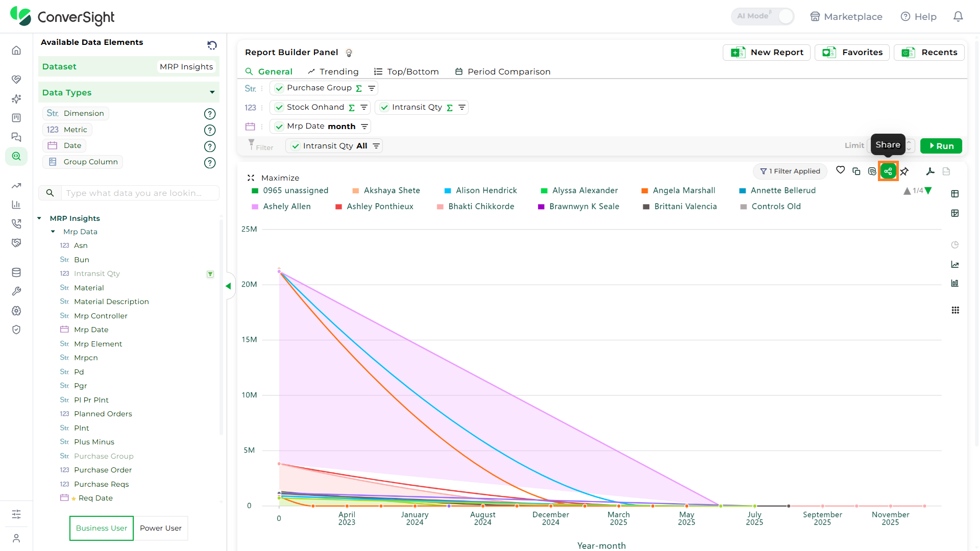The width and height of the screenshot is (980, 551).
Task: Click the Share report icon
Action: click(x=888, y=171)
